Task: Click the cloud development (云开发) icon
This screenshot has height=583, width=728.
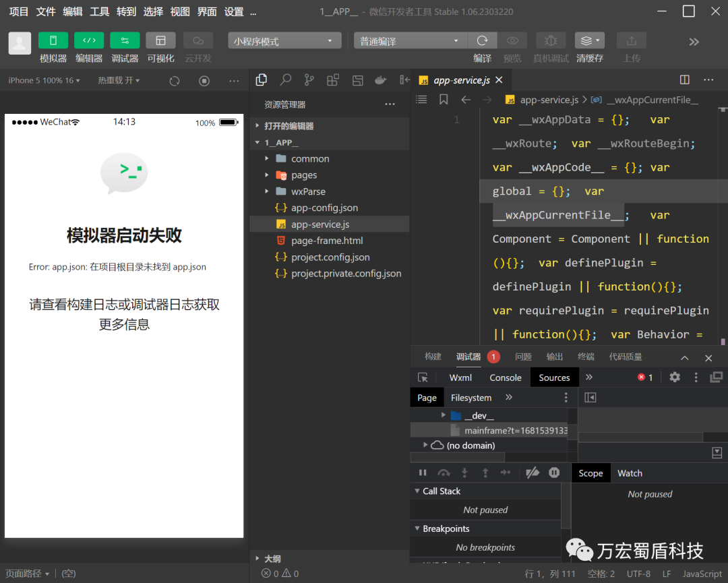Action: click(x=198, y=40)
